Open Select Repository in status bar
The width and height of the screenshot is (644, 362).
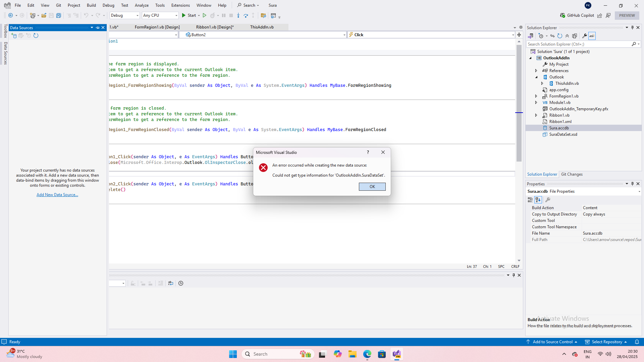tap(606, 342)
